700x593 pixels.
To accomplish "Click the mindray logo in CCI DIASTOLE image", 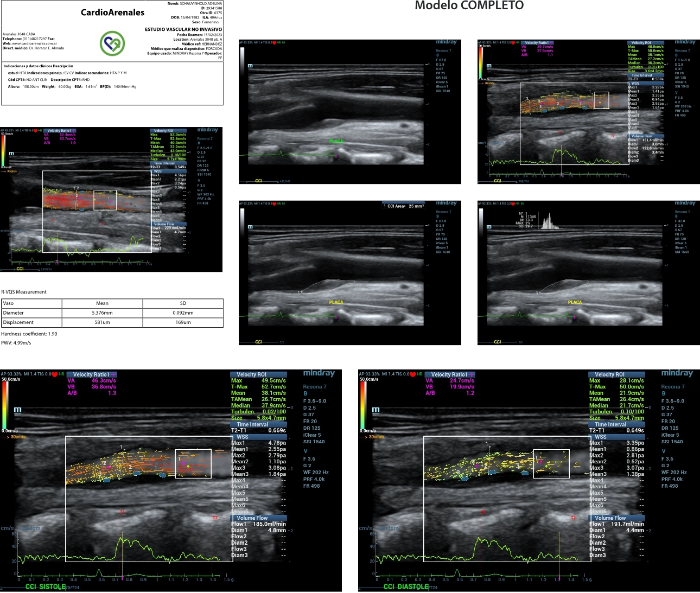I will coord(677,373).
